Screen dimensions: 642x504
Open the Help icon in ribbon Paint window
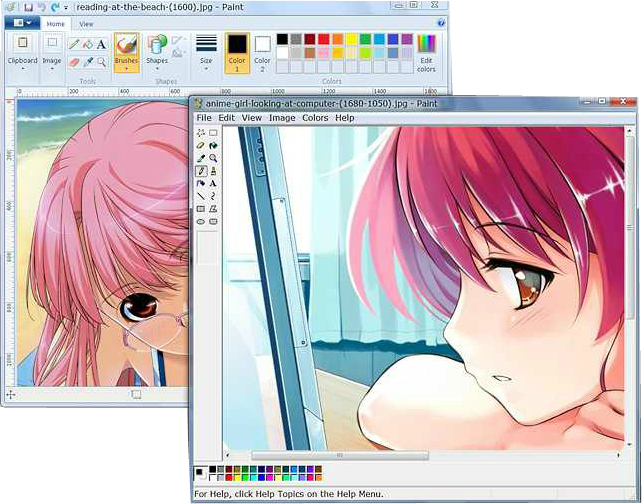pos(441,23)
